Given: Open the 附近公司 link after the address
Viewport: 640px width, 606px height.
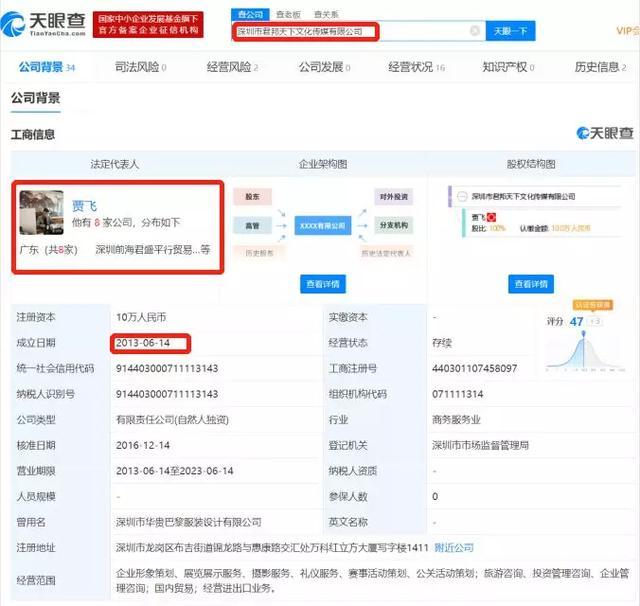Looking at the screenshot, I should coord(453,548).
